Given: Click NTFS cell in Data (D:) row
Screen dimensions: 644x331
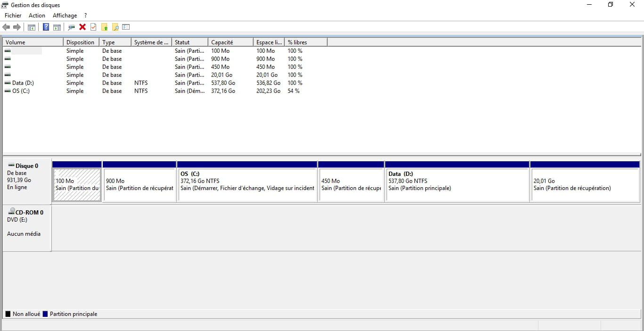Looking at the screenshot, I should (141, 83).
